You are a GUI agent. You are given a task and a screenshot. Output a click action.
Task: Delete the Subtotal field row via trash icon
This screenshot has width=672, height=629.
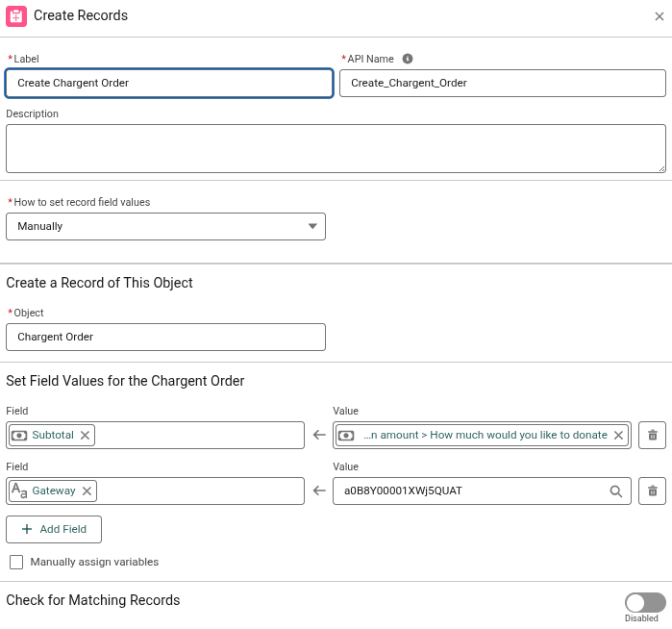pos(652,435)
